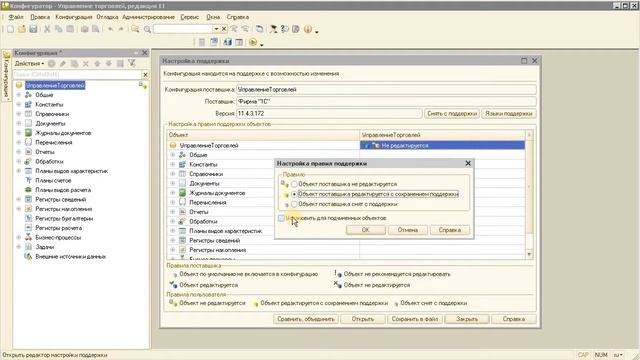This screenshot has width=640, height=360.
Task: Click the Undo arrow toolbar icon
Action: 110,29
